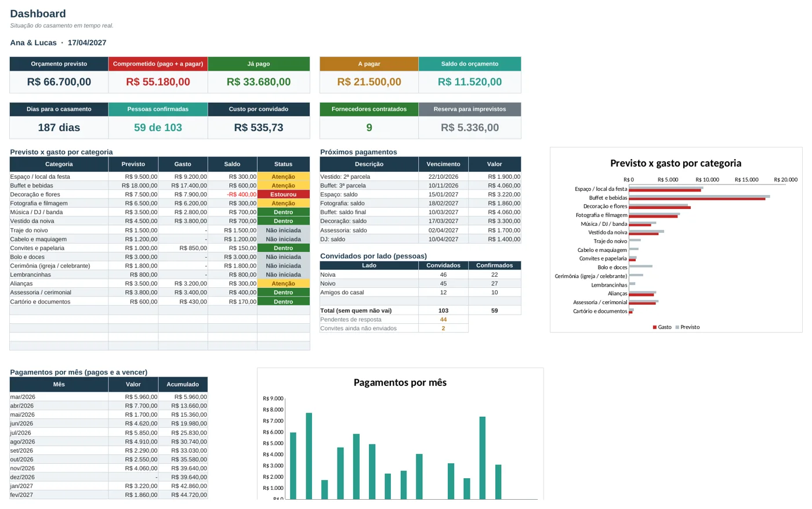This screenshot has height=509, width=812.
Task: Select the Gasto cell R$ 17.400,00
Action: pyautogui.click(x=183, y=186)
